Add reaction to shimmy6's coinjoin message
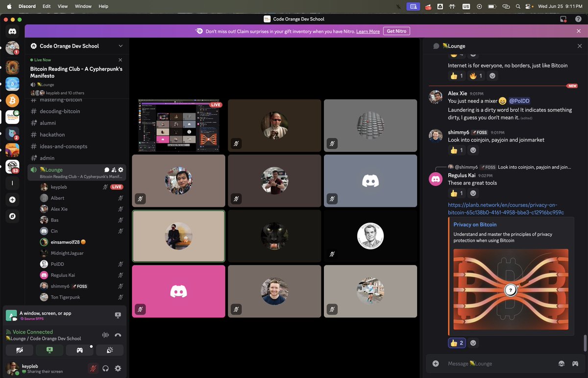Screen dimensions: 588x378 [473, 150]
